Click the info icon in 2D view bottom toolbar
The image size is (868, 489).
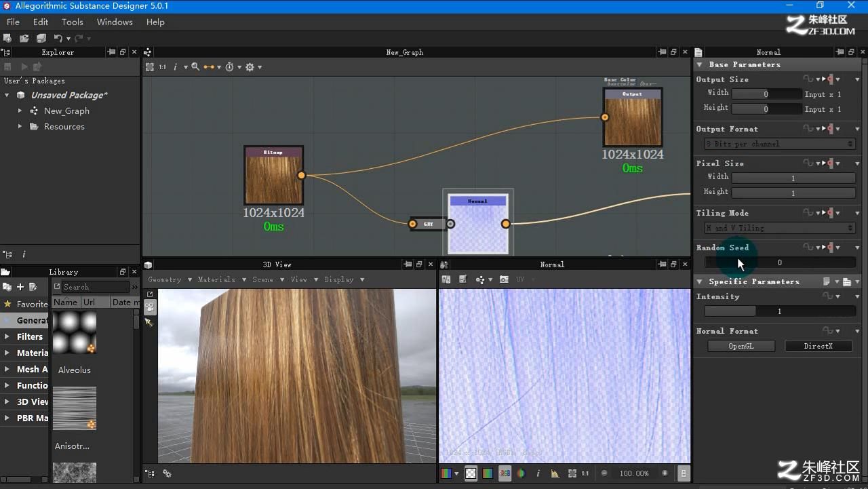pos(538,473)
